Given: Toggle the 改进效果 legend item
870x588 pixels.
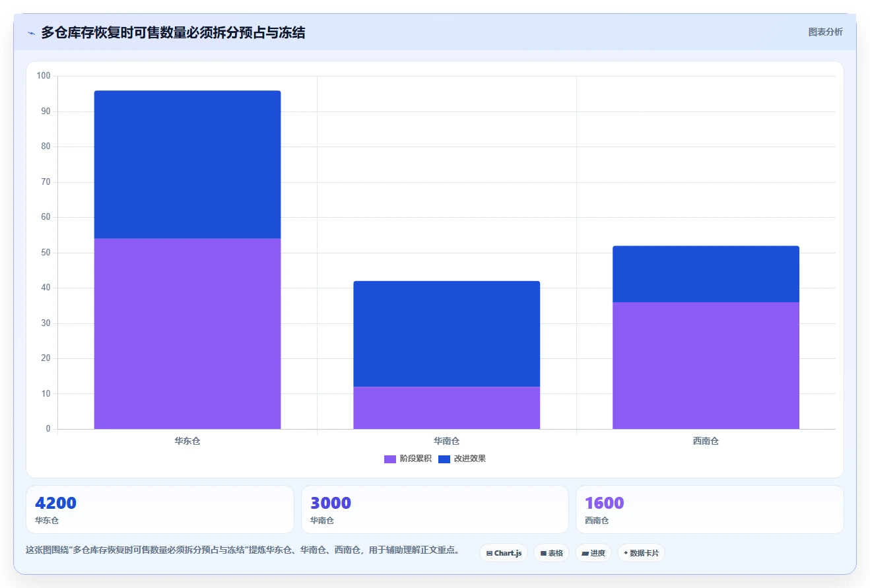Looking at the screenshot, I should pos(461,459).
